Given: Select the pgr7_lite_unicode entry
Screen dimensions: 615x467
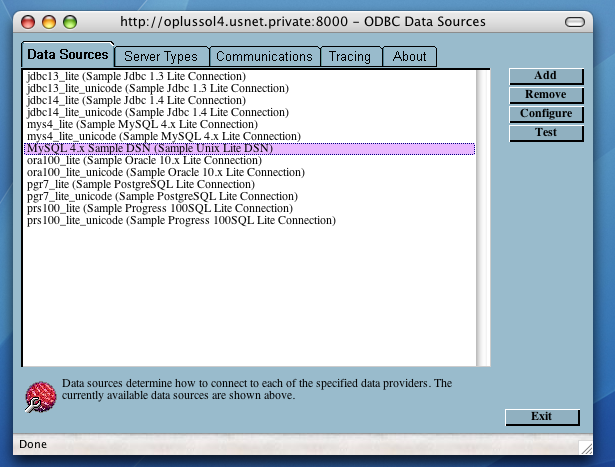Looking at the screenshot, I should [249, 196].
